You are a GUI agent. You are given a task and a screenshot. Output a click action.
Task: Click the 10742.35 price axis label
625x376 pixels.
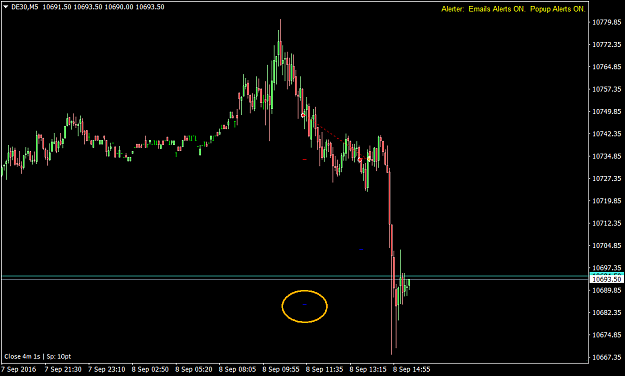coord(607,134)
